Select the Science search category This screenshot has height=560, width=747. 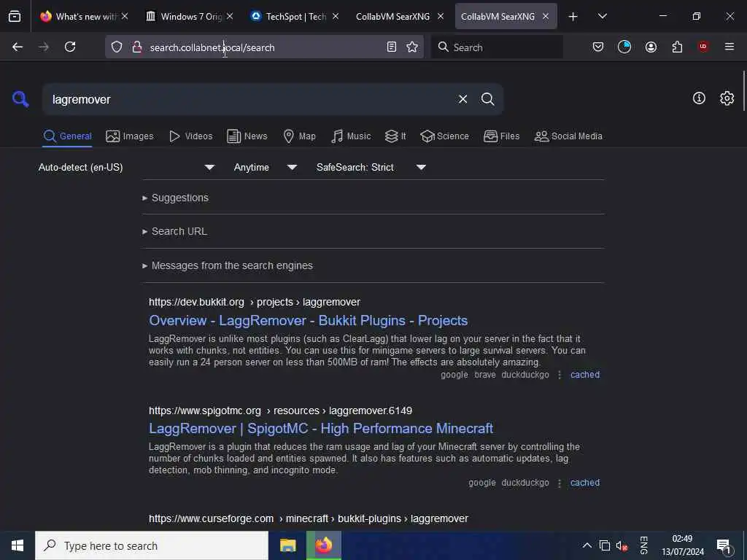[x=444, y=136]
